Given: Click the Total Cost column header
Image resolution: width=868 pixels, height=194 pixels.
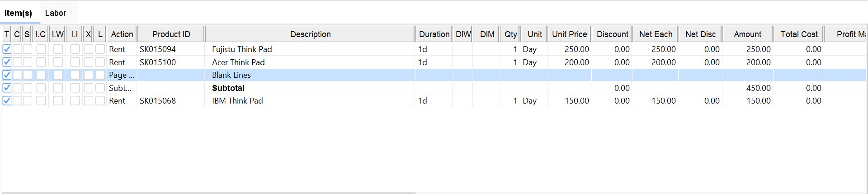Looking at the screenshot, I should pyautogui.click(x=799, y=34).
